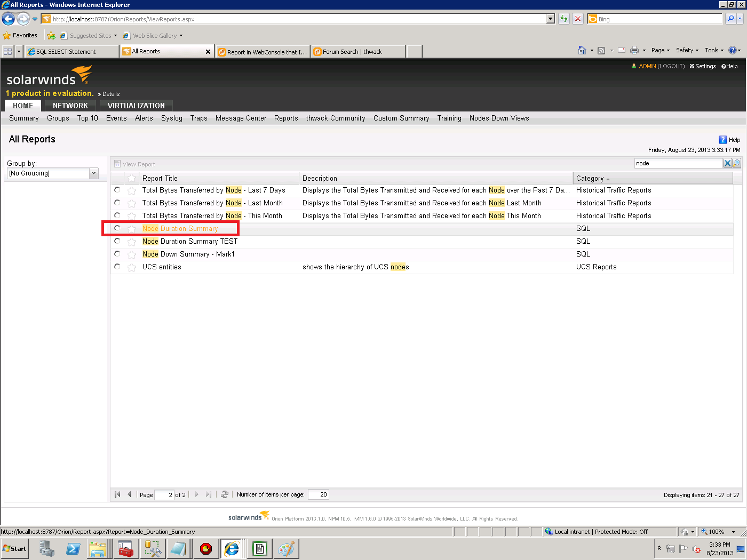The image size is (747, 560).
Task: Open Paint from the taskbar
Action: click(x=286, y=549)
